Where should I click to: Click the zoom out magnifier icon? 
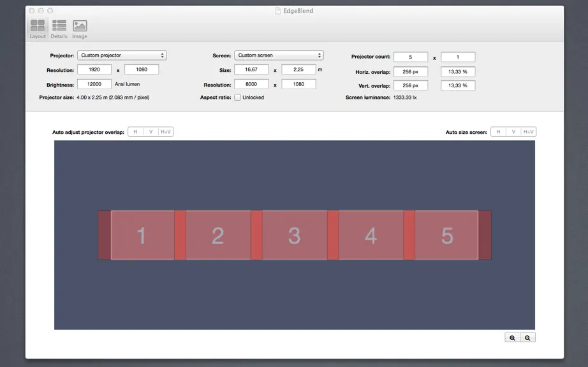pos(527,338)
